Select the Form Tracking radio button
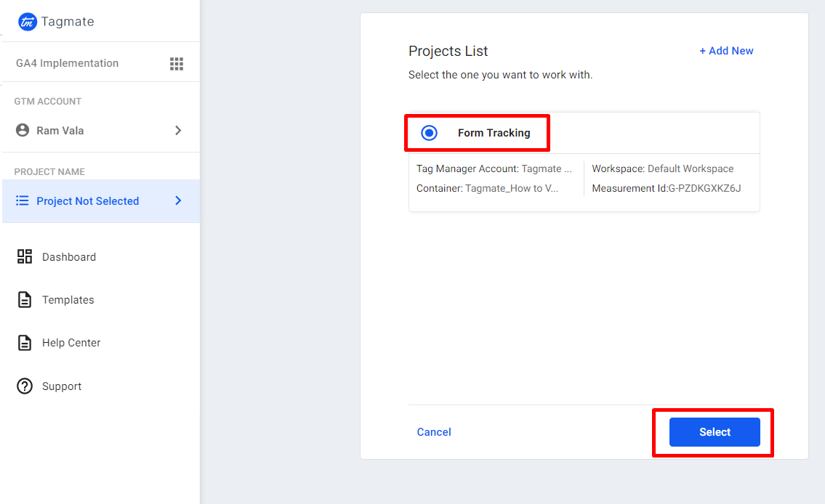 click(x=430, y=133)
